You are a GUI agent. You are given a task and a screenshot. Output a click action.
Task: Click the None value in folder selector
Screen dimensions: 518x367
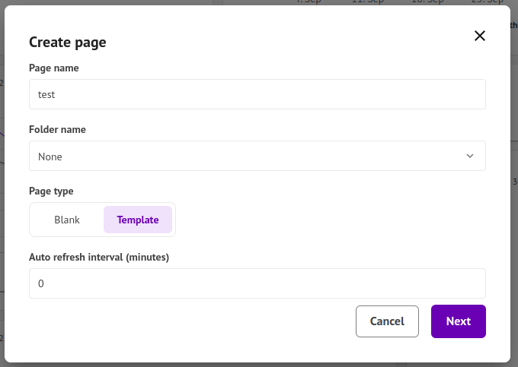pos(50,157)
